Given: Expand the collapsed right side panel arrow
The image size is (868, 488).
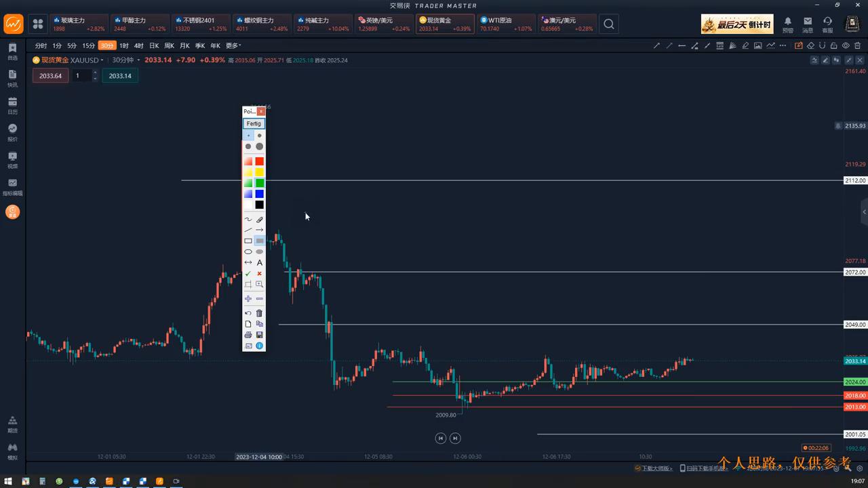Looking at the screenshot, I should 864,212.
